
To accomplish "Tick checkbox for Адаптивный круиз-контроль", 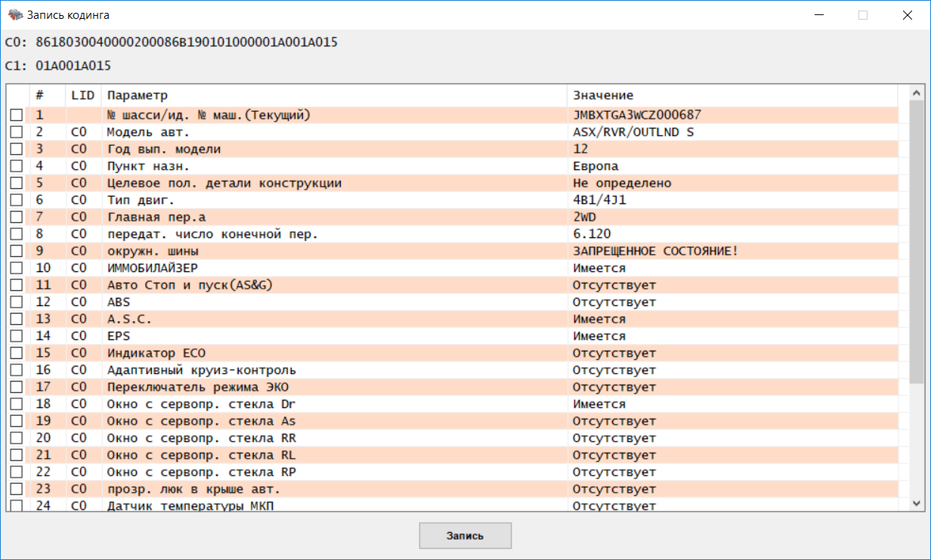I will tap(16, 370).
